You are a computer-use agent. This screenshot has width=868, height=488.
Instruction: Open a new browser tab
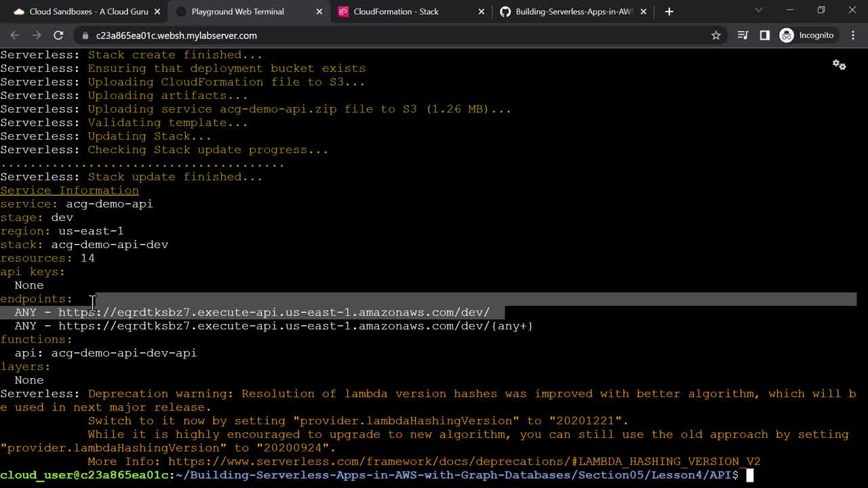pyautogui.click(x=669, y=12)
